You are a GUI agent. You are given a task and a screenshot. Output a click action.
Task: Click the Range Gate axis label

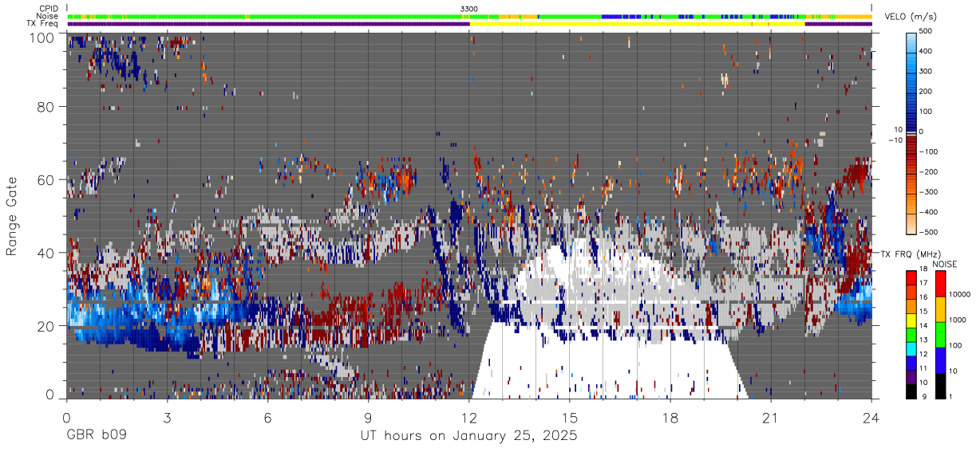(12, 217)
